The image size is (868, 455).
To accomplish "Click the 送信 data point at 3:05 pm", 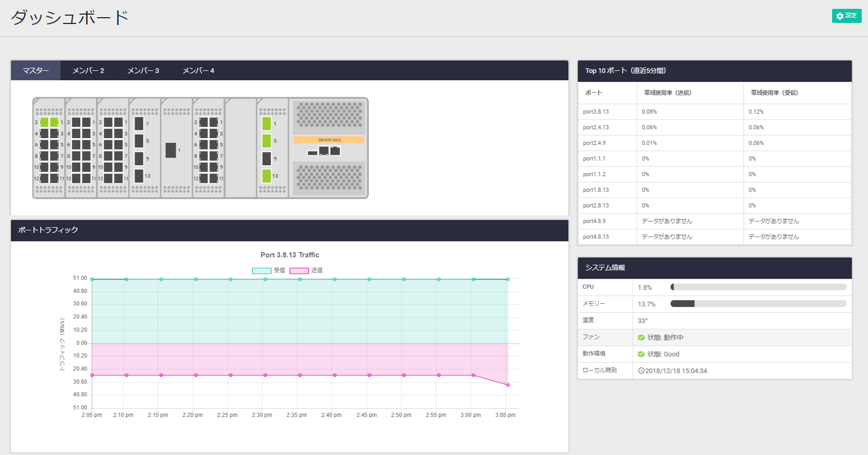I will [x=508, y=385].
